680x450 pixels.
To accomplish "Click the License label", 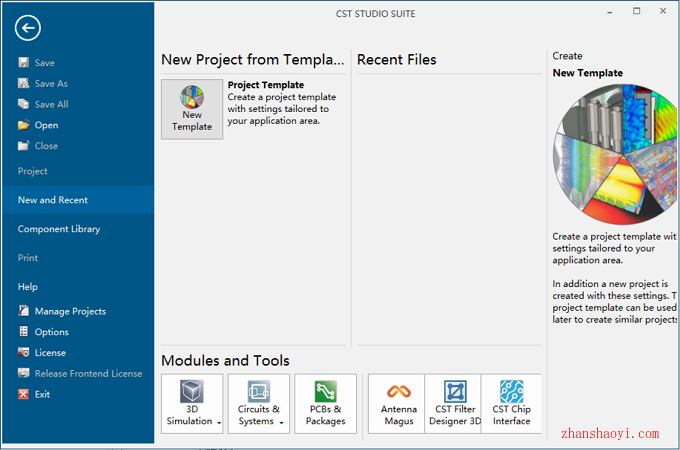I will pos(50,353).
